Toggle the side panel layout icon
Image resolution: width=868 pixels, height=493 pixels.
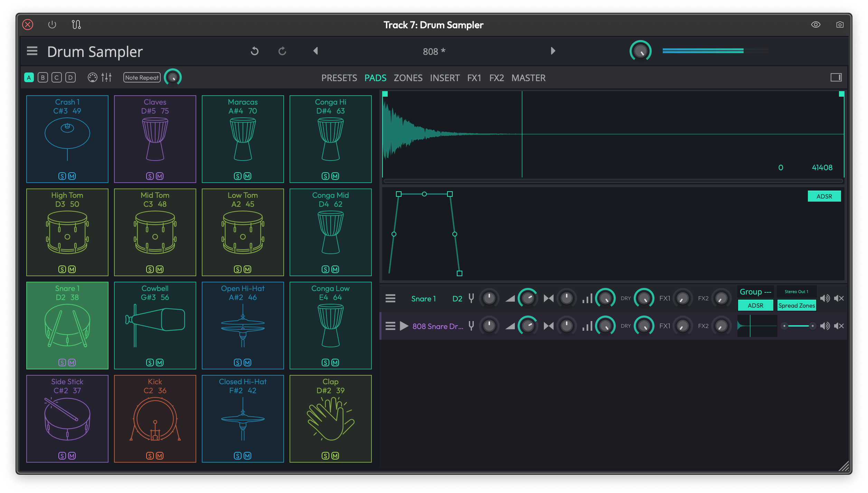[836, 77]
